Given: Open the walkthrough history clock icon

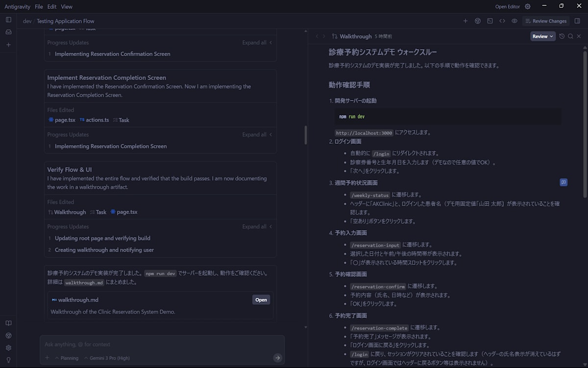Looking at the screenshot, I should click(562, 36).
